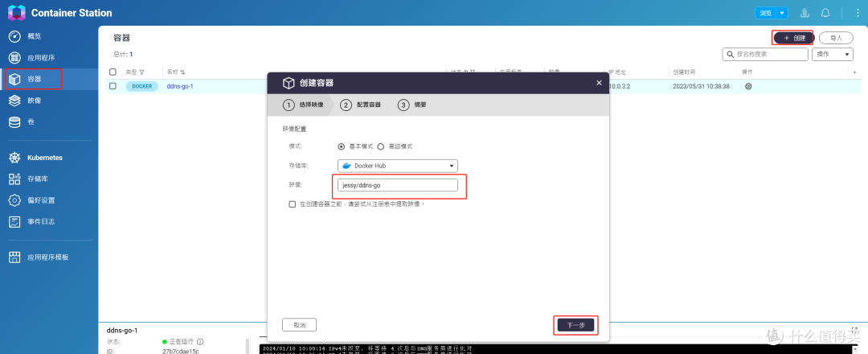Close the 创建容器 dialog

pyautogui.click(x=599, y=83)
